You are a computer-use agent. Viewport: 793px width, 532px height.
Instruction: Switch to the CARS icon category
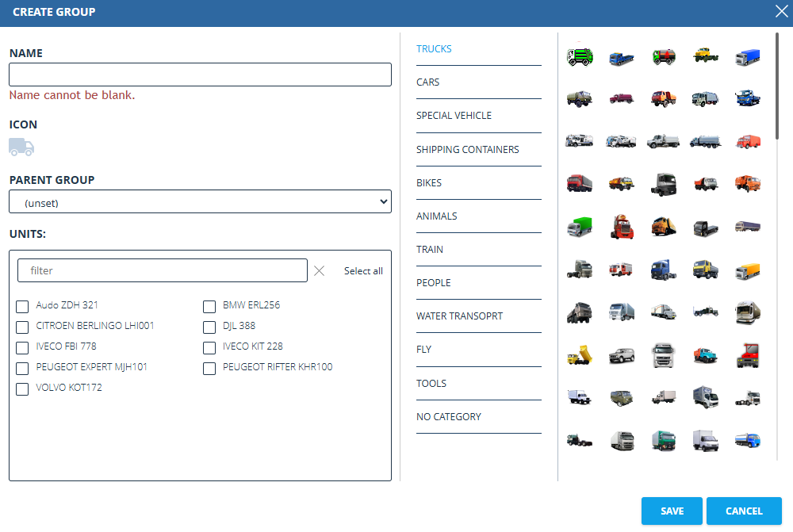pos(427,82)
